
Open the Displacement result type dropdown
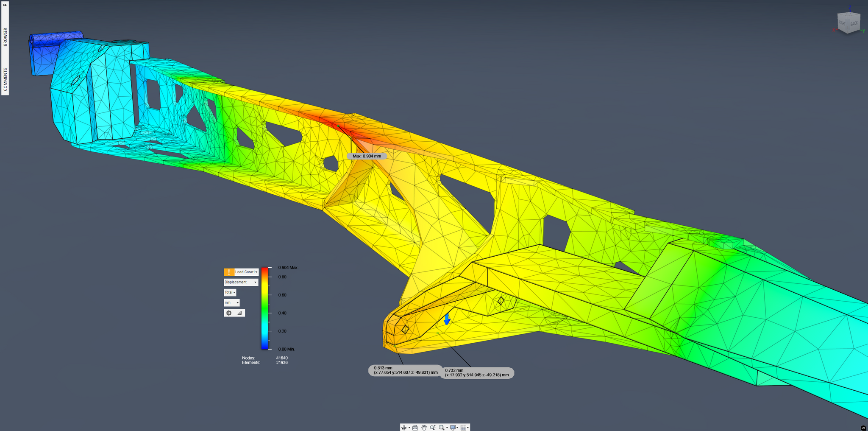tap(241, 282)
